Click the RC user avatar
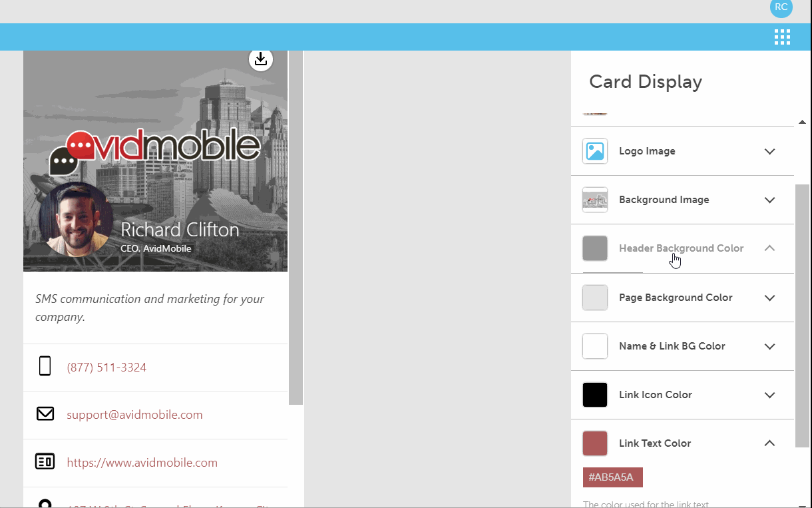812x508 pixels. coord(781,7)
